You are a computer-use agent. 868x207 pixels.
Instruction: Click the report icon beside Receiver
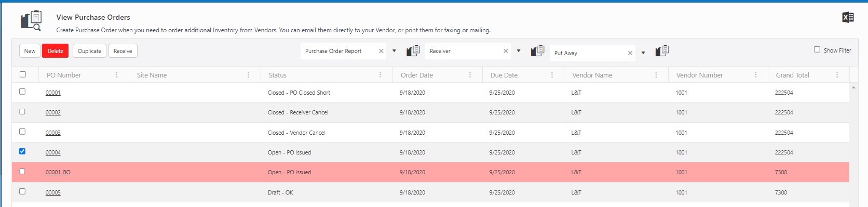pyautogui.click(x=537, y=51)
